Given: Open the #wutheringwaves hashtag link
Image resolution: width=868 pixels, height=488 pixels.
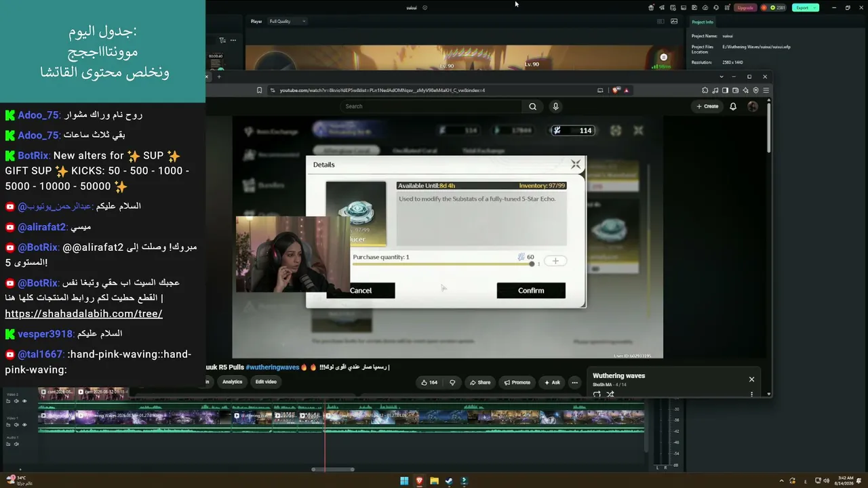Looking at the screenshot, I should [273, 367].
